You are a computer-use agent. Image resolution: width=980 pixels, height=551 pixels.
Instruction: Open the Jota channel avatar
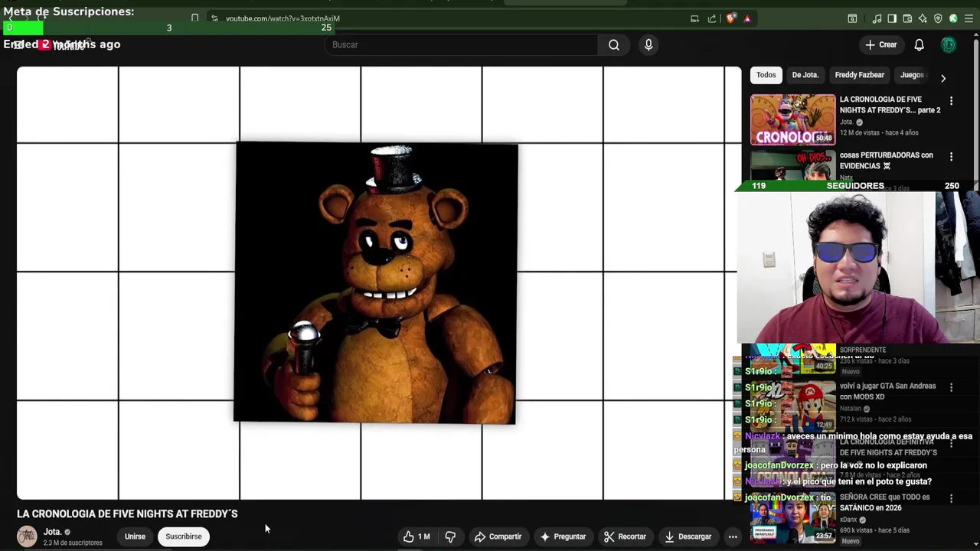[27, 536]
